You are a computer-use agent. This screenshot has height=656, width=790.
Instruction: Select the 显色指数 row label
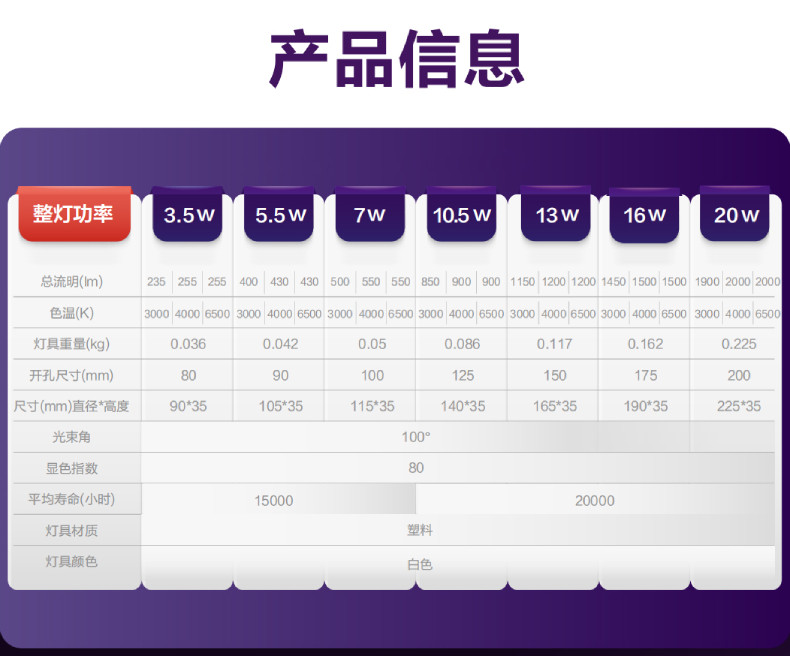coord(72,468)
